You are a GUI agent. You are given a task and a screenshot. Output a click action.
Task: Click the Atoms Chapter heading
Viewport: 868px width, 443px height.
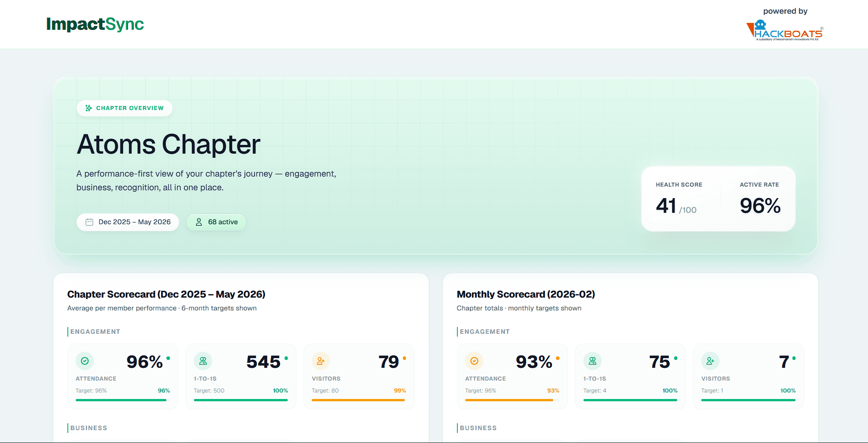[x=169, y=144]
